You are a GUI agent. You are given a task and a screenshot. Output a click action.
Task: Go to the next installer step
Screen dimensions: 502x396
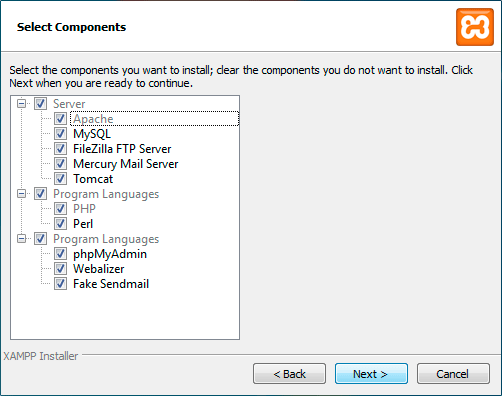(x=371, y=374)
